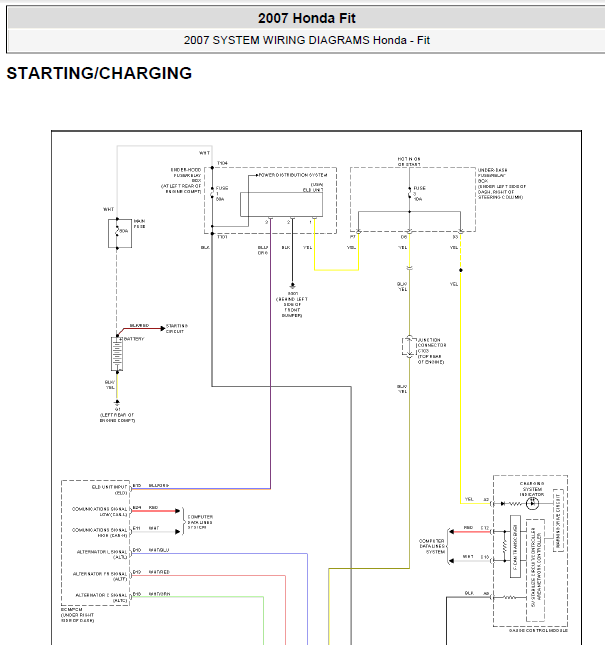Viewport: 605px width, 645px height.
Task: Click 'COMMUNICATIONS SIGNAL LOW (CAN L)' label
Action: pyautogui.click(x=100, y=512)
